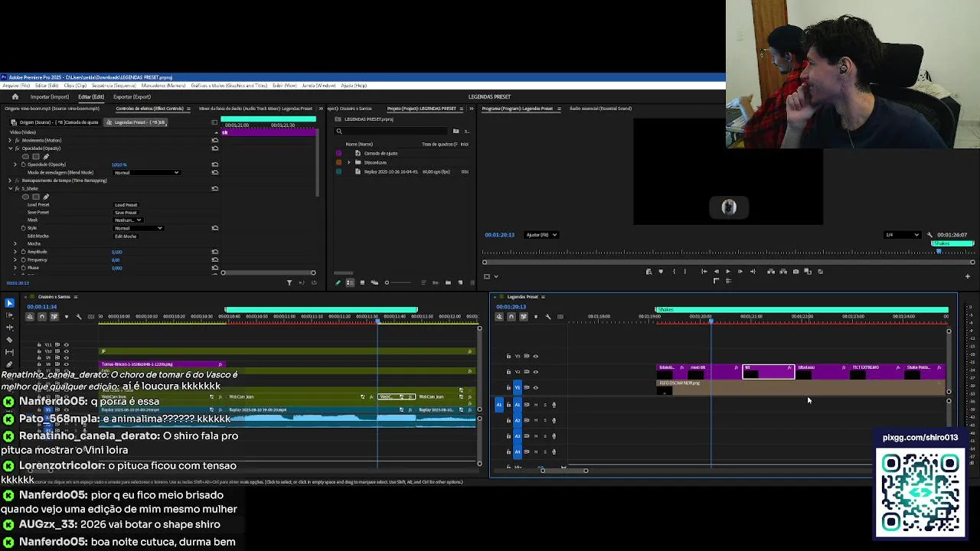
Task: Switch to the Importar (Import) workspace tab
Action: point(50,96)
